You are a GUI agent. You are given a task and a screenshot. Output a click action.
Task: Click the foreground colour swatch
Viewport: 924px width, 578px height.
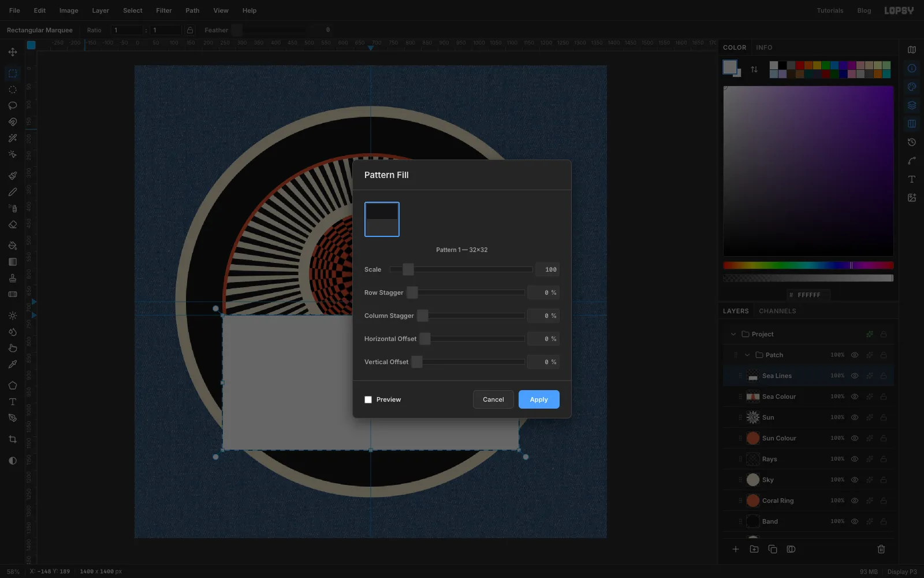point(730,67)
